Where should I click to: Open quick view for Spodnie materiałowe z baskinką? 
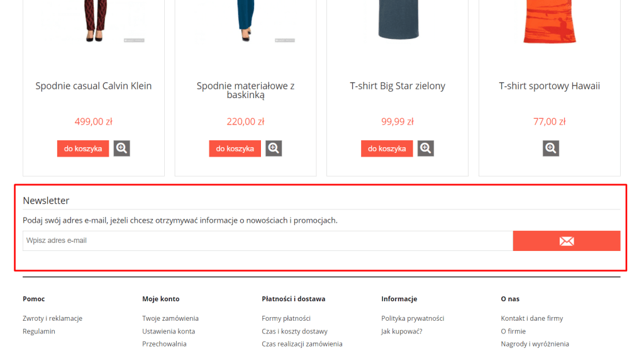click(x=274, y=148)
